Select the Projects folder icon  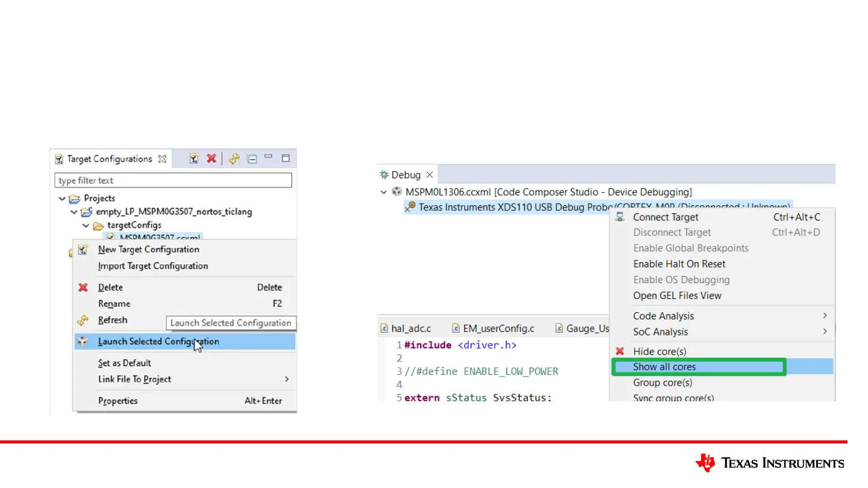pos(74,198)
